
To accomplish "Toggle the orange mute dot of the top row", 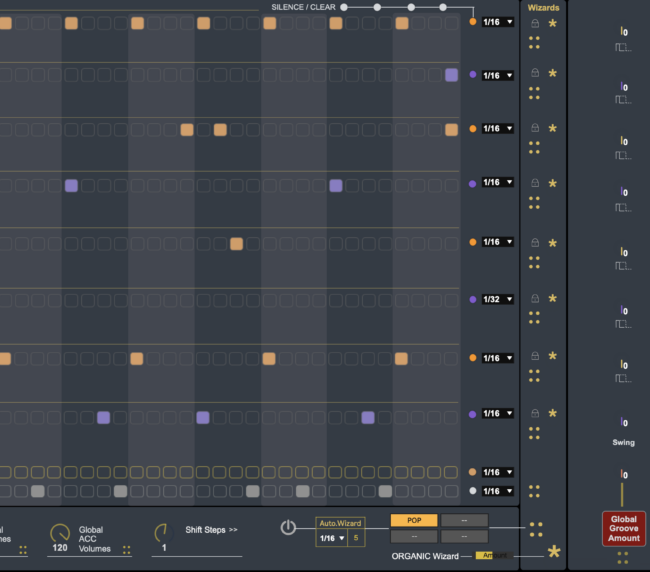I will click(x=473, y=22).
